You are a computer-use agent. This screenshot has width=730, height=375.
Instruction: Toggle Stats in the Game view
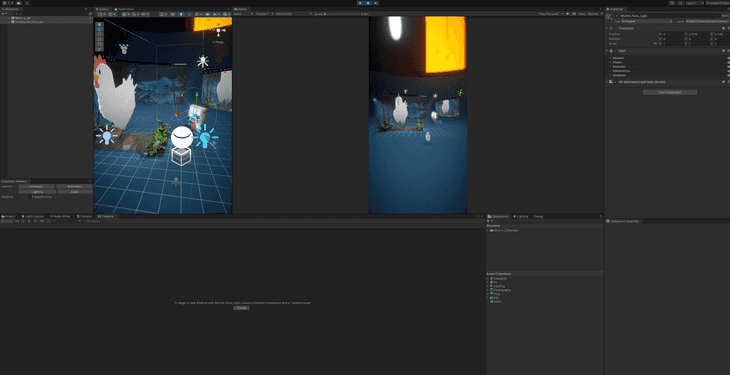point(581,14)
